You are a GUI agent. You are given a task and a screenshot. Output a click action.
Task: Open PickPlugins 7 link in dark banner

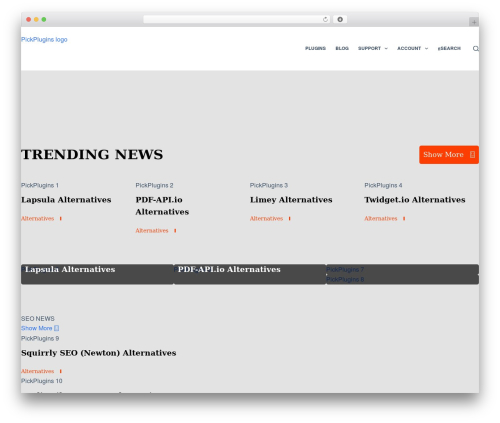tap(345, 269)
